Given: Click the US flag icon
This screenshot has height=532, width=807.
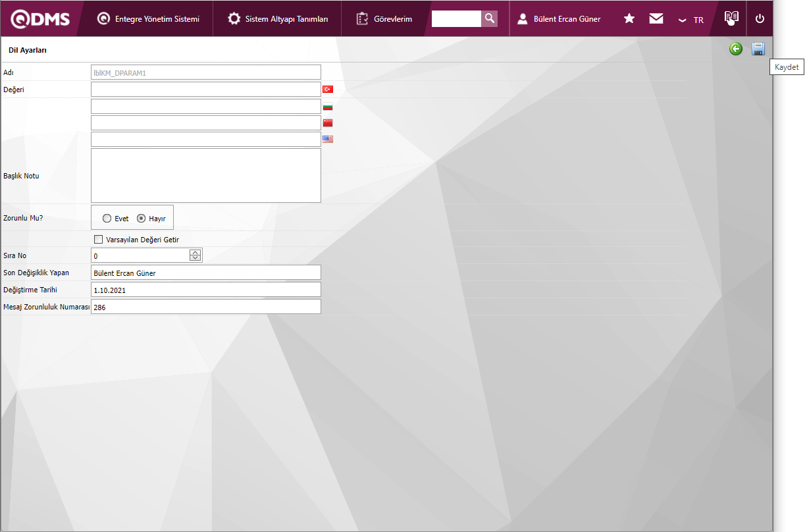Looking at the screenshot, I should click(x=328, y=139).
